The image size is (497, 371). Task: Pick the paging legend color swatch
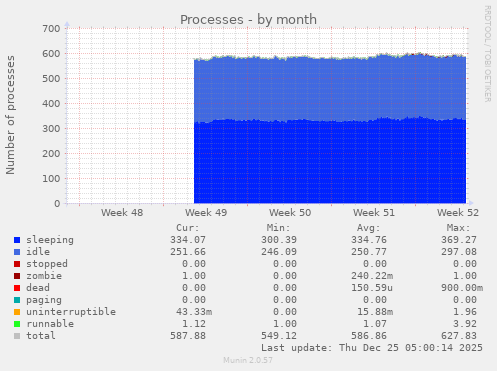tap(17, 300)
